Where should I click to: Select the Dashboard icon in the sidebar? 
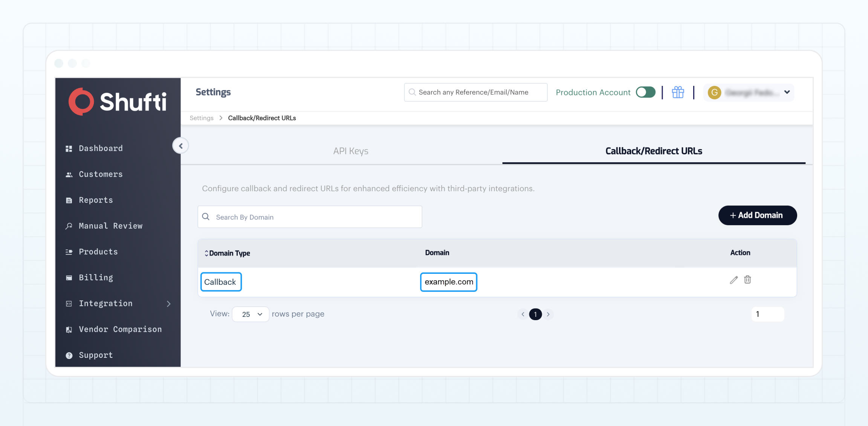tap(69, 148)
